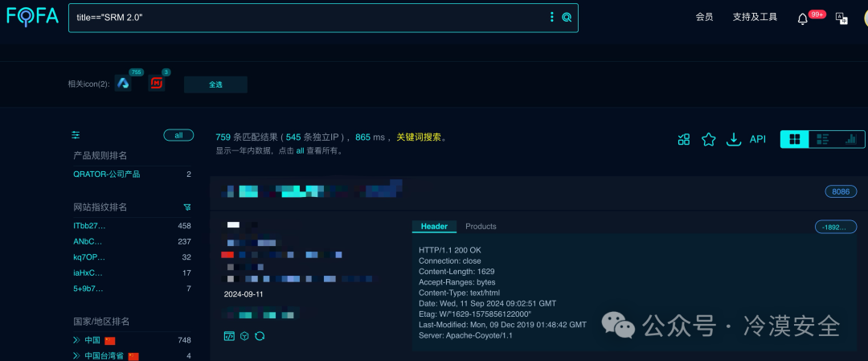The width and height of the screenshot is (868, 361).
Task: Refresh the result with the circular arrows icon
Action: 260,336
